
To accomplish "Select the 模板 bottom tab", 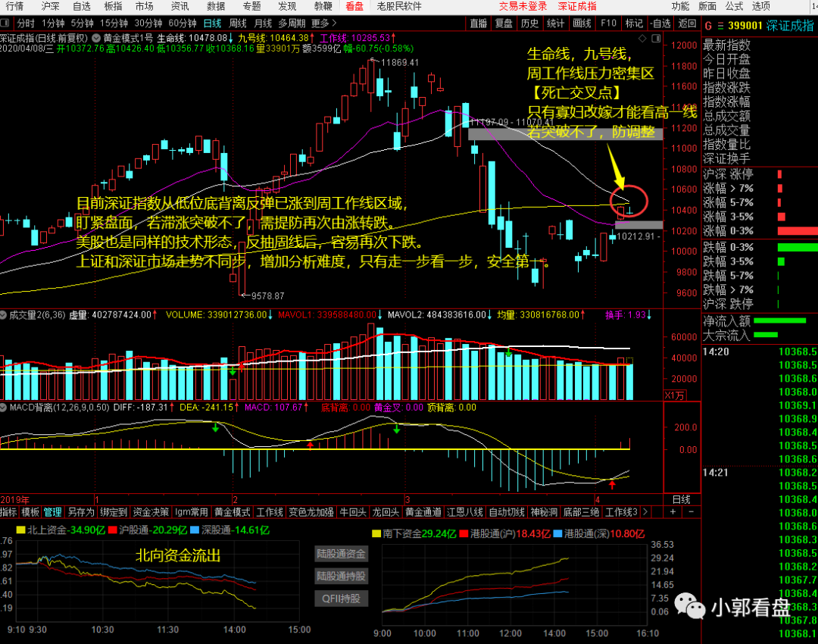I will click(30, 512).
